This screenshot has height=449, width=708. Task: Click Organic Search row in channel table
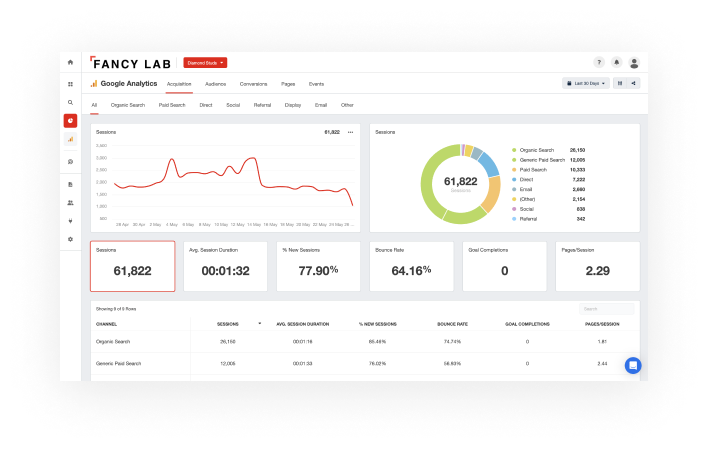(x=365, y=342)
